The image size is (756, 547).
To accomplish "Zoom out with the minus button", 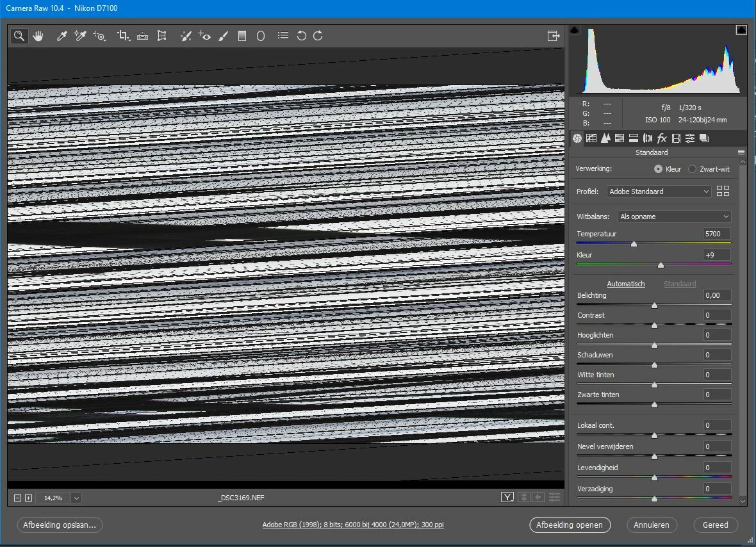I will pyautogui.click(x=17, y=498).
